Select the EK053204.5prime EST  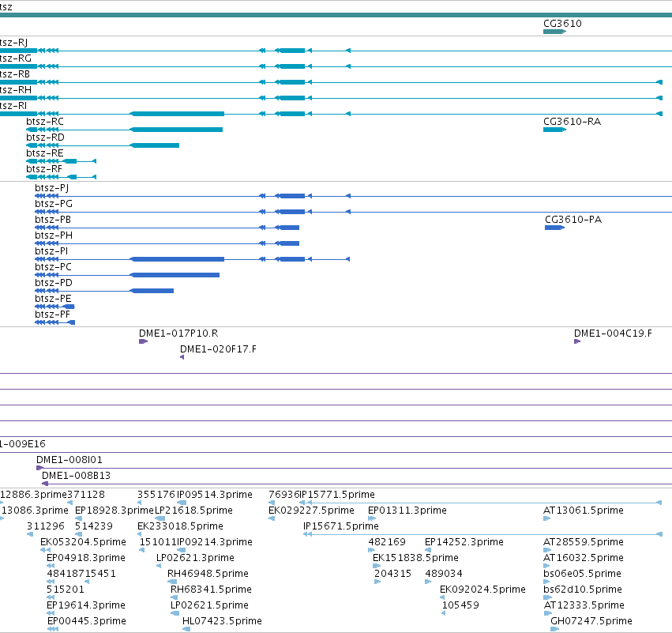pos(83,542)
